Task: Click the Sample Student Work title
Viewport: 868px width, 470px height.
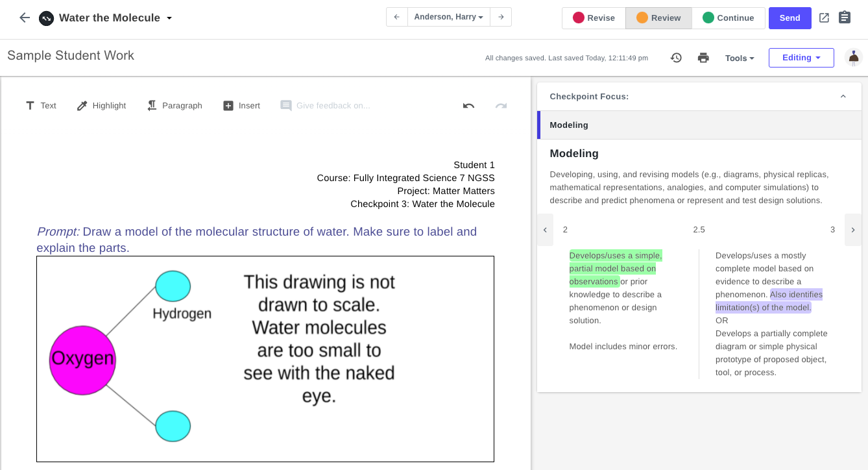Action: coord(71,55)
